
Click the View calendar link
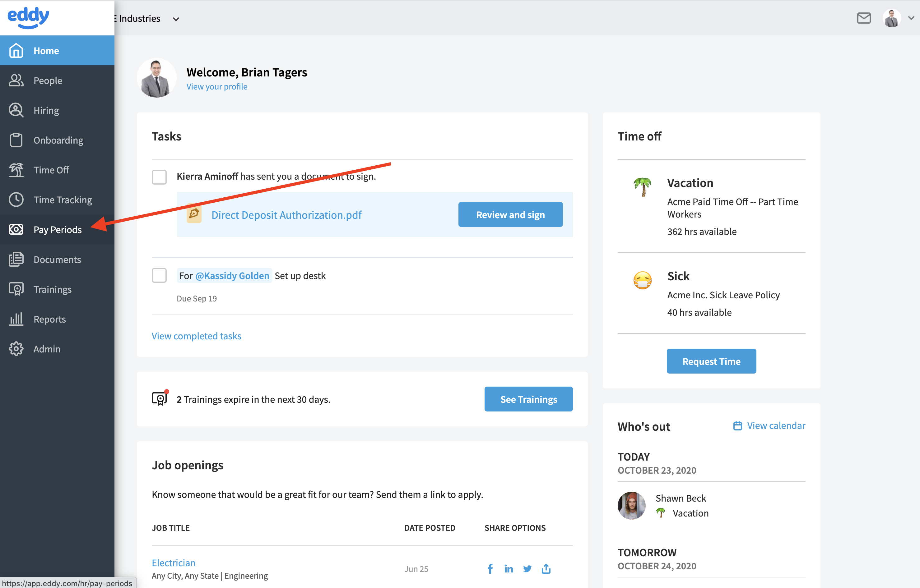pos(776,425)
